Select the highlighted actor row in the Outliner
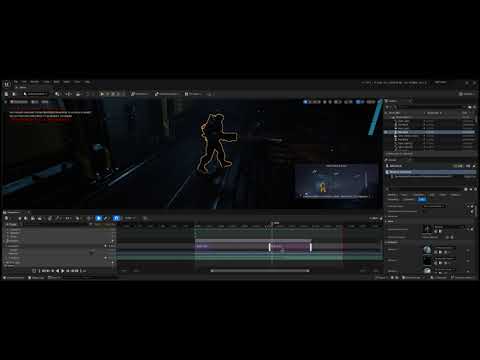Viewport: 480px width, 360px height. [430, 132]
